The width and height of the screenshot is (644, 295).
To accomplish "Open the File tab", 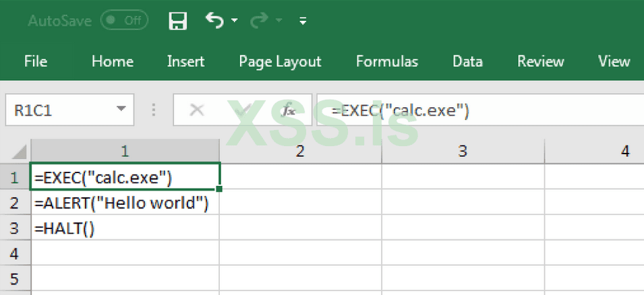I will (x=35, y=61).
